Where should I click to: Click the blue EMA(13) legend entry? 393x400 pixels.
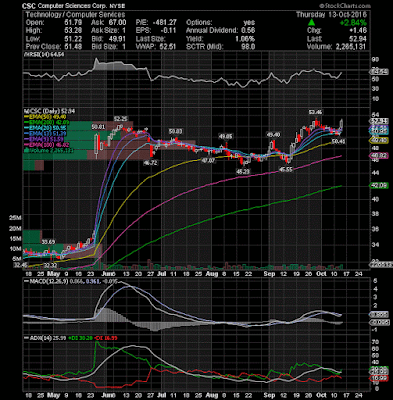tap(46, 133)
